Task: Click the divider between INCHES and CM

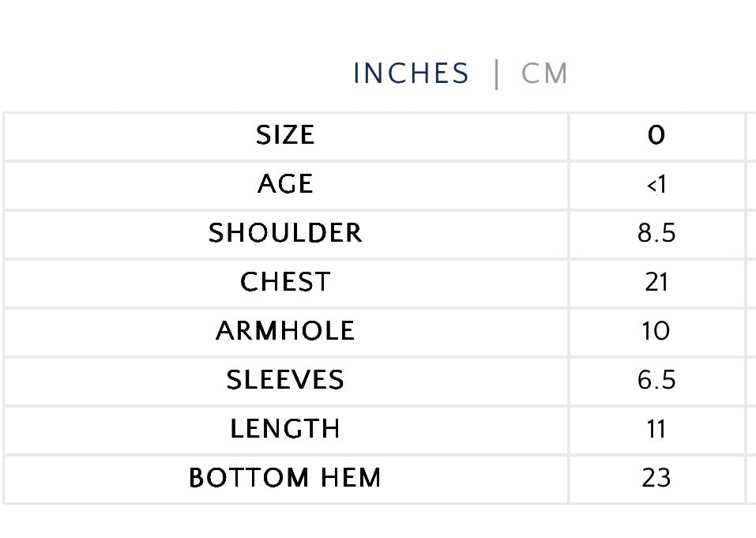Action: click(496, 73)
